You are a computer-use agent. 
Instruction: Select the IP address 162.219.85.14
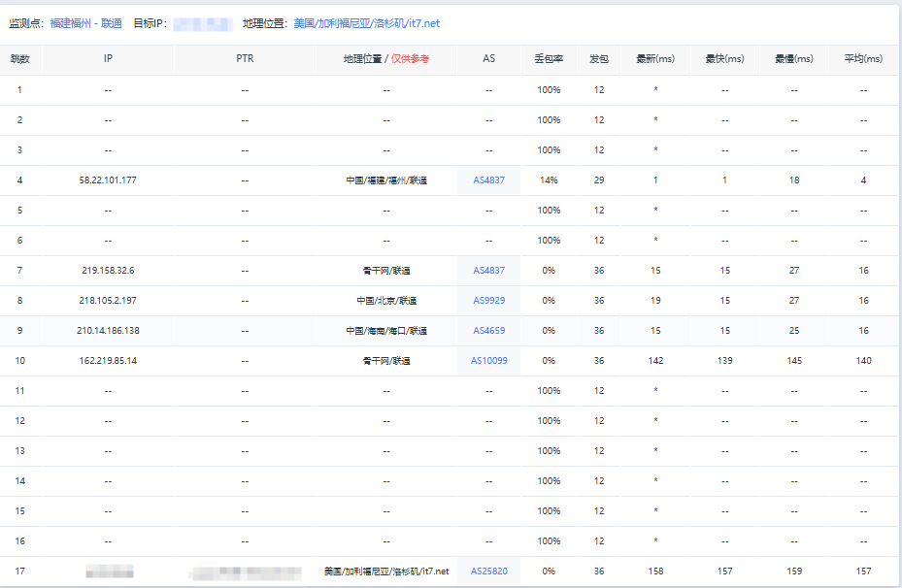pos(108,361)
